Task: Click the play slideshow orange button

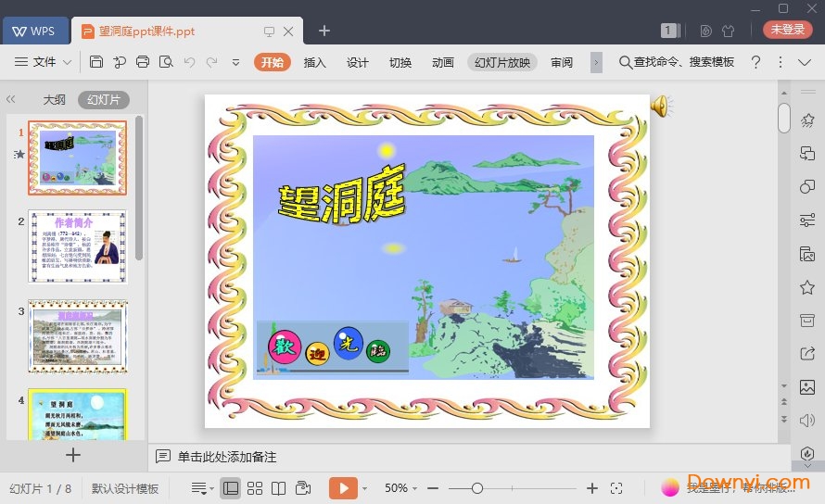Action: (x=343, y=488)
